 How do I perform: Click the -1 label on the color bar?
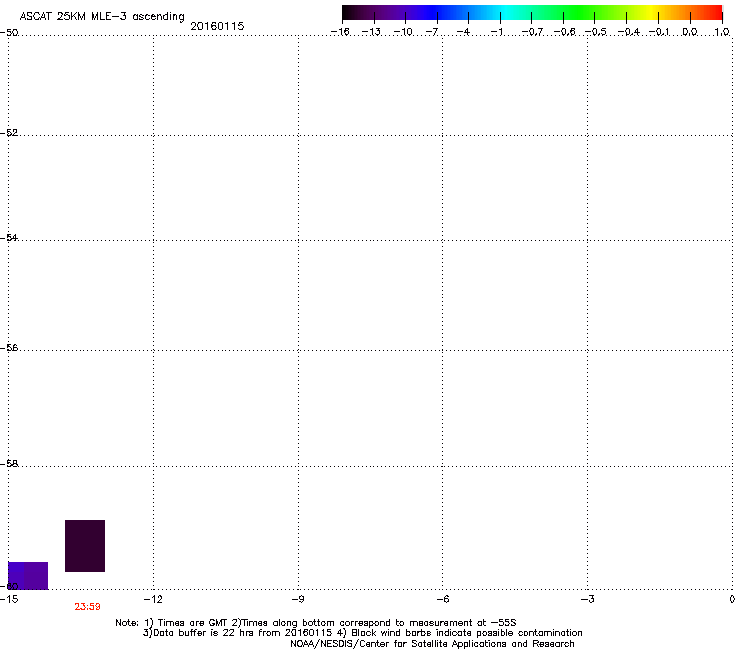pyautogui.click(x=496, y=32)
